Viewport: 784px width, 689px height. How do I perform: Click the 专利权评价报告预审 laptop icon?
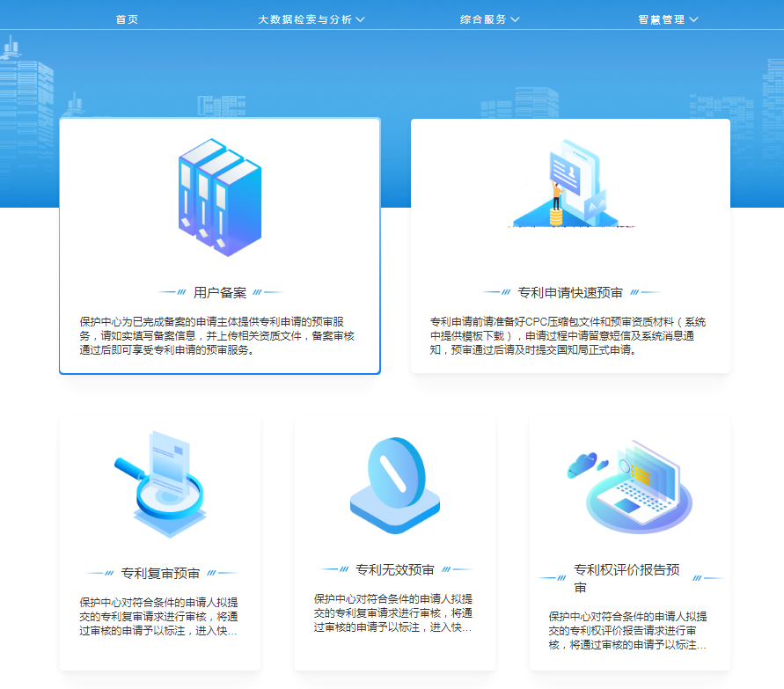tap(631, 487)
